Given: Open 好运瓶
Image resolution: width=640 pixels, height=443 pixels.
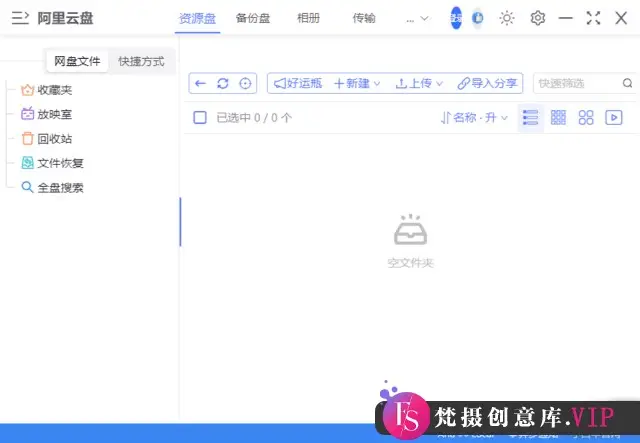Looking at the screenshot, I should [x=298, y=84].
